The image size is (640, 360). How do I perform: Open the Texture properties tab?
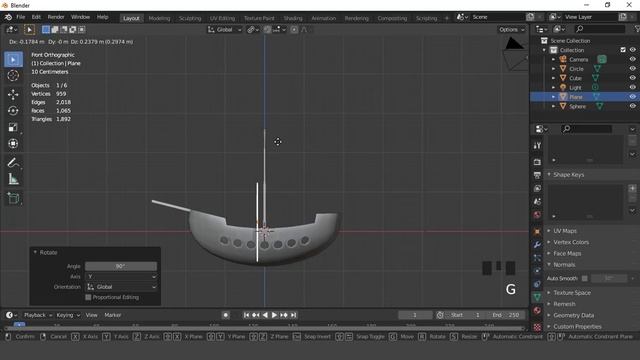point(537,327)
